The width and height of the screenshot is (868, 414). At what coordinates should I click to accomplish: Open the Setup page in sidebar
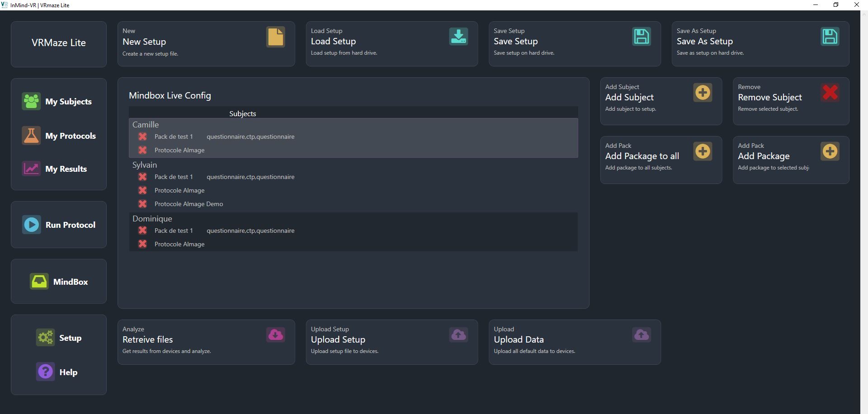click(x=70, y=338)
